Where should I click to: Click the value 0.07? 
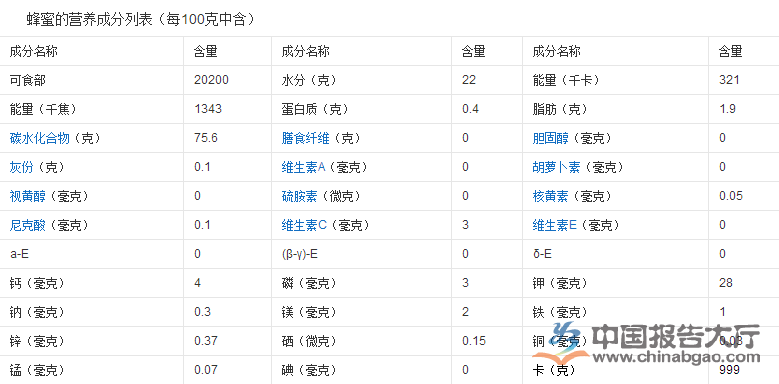(206, 371)
